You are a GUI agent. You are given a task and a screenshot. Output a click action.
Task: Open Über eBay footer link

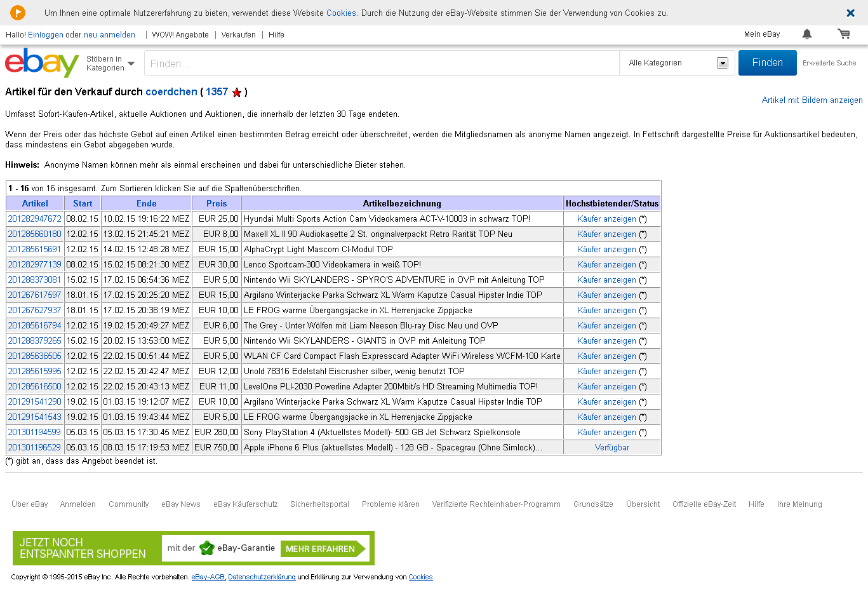point(30,504)
